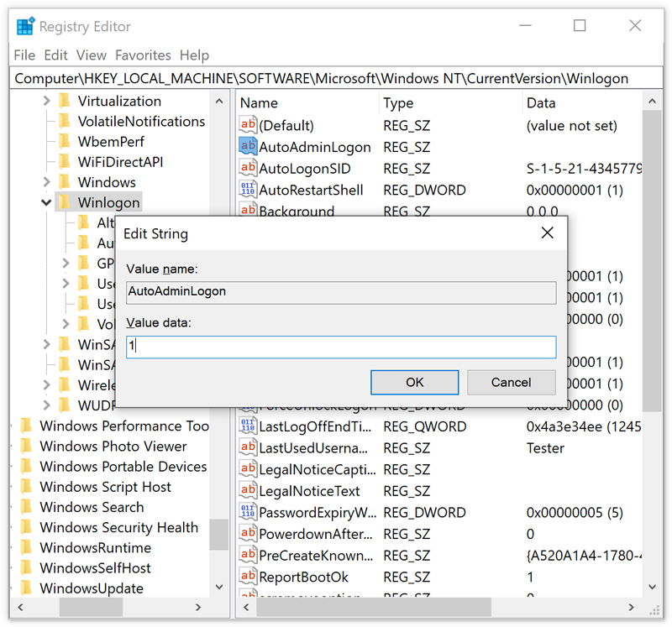Expand the Virtualization key
The image size is (672, 627).
[47, 101]
